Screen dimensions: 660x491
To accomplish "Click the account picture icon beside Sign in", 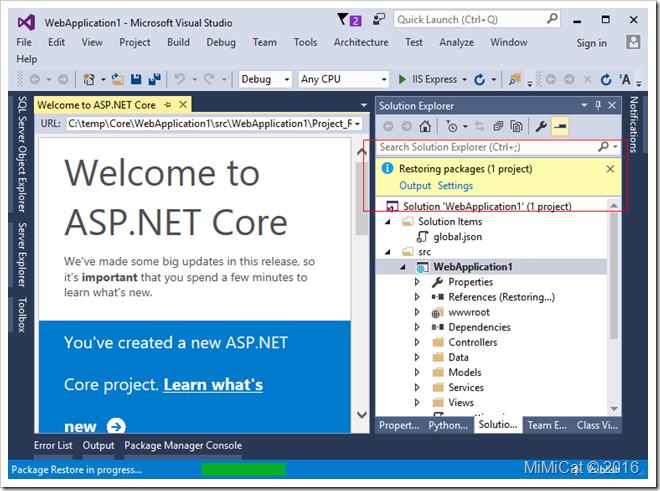I will pyautogui.click(x=633, y=42).
